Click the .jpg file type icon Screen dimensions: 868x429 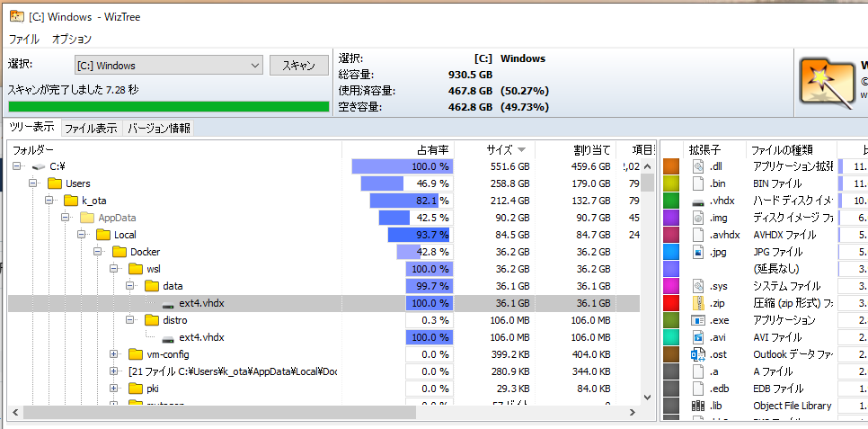[x=697, y=252]
